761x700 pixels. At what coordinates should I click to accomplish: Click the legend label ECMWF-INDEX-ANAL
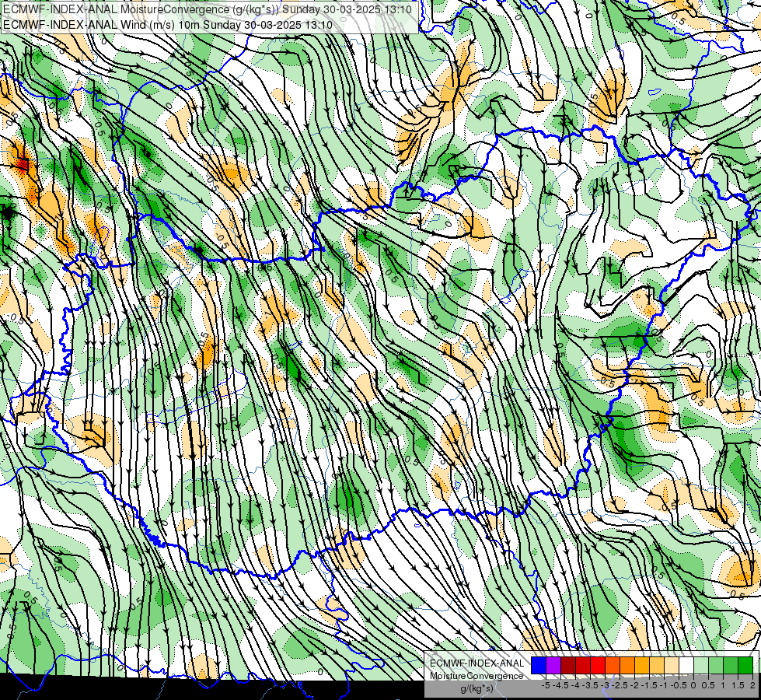pos(477,663)
